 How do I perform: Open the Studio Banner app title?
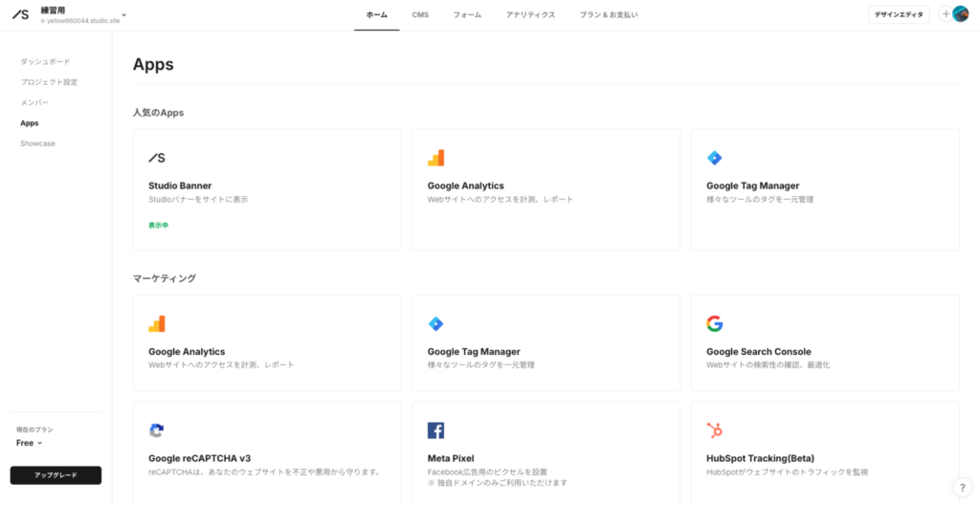(x=180, y=186)
